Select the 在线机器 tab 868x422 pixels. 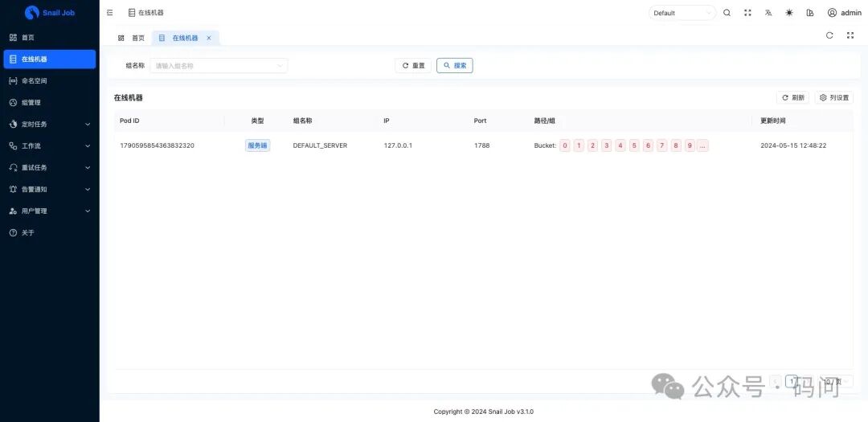coord(185,39)
